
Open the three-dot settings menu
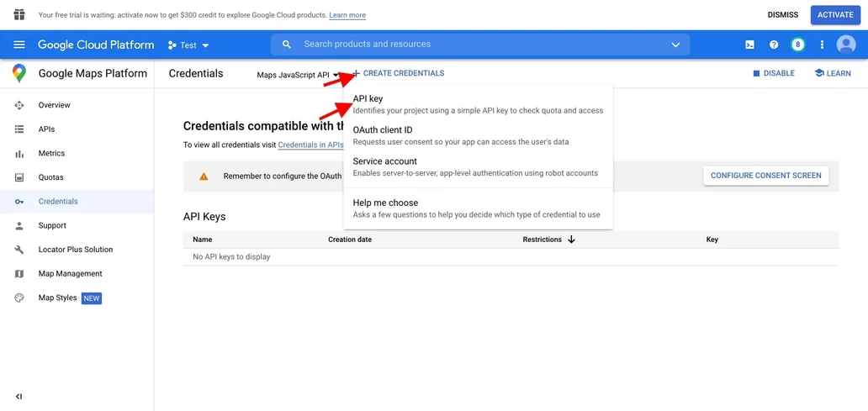coord(822,45)
